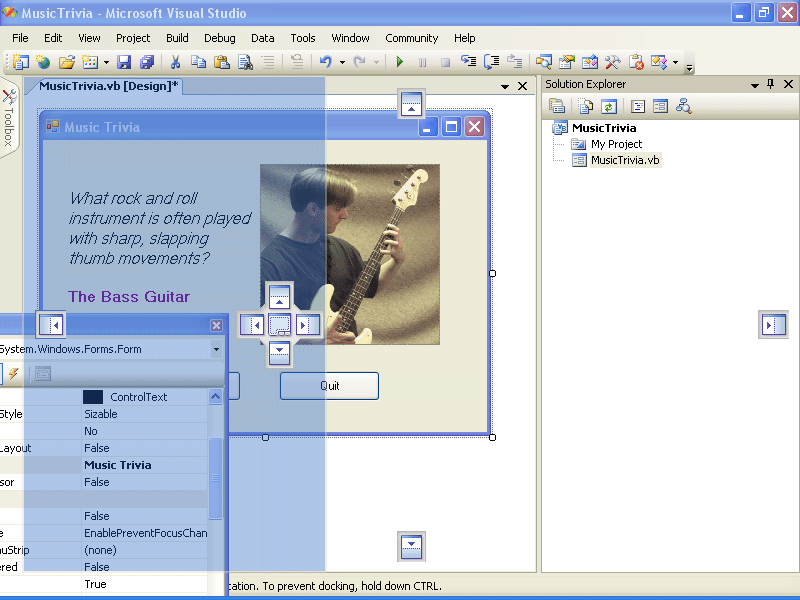This screenshot has height=600, width=800.
Task: Click the Properties window scrollbar up arrow
Action: 215,397
